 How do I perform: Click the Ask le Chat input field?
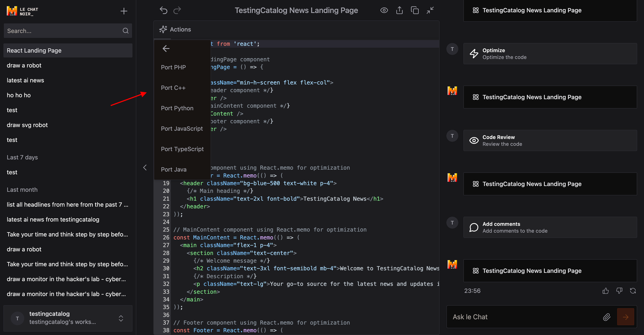tap(525, 317)
